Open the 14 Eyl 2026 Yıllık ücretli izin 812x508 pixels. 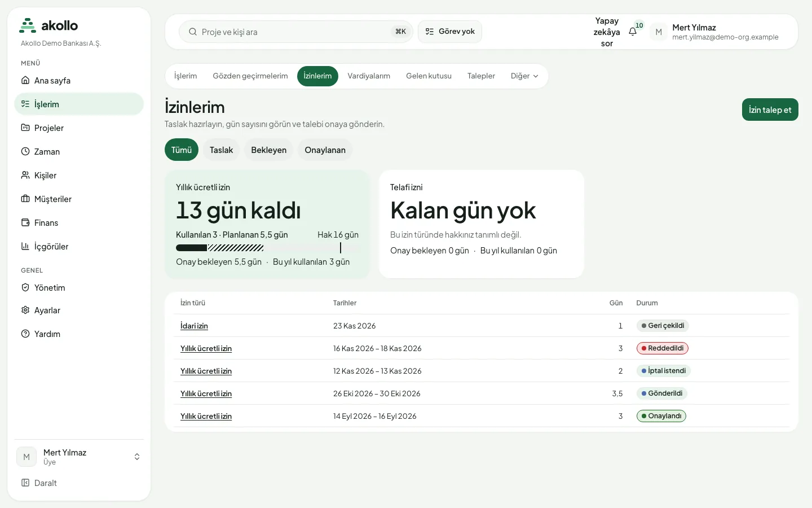pos(206,417)
